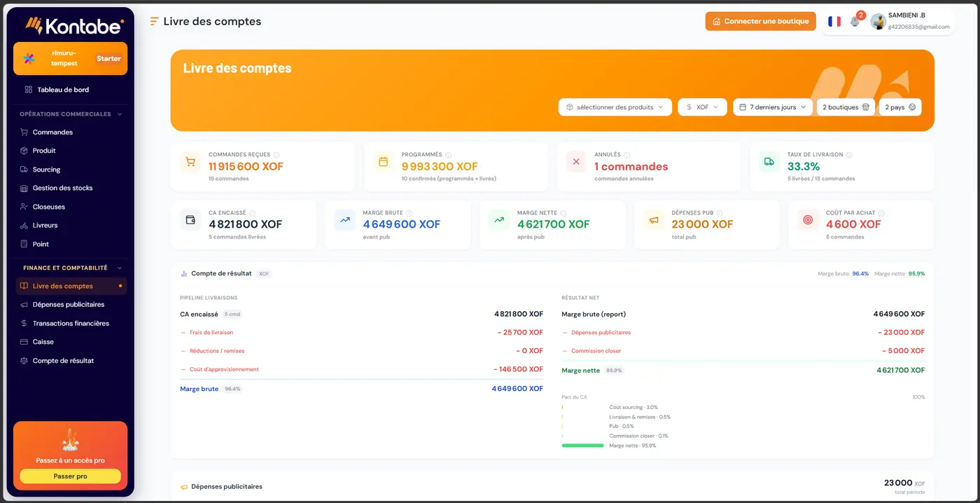The image size is (980, 503).
Task: Open the 2 boutiques filter
Action: point(846,107)
